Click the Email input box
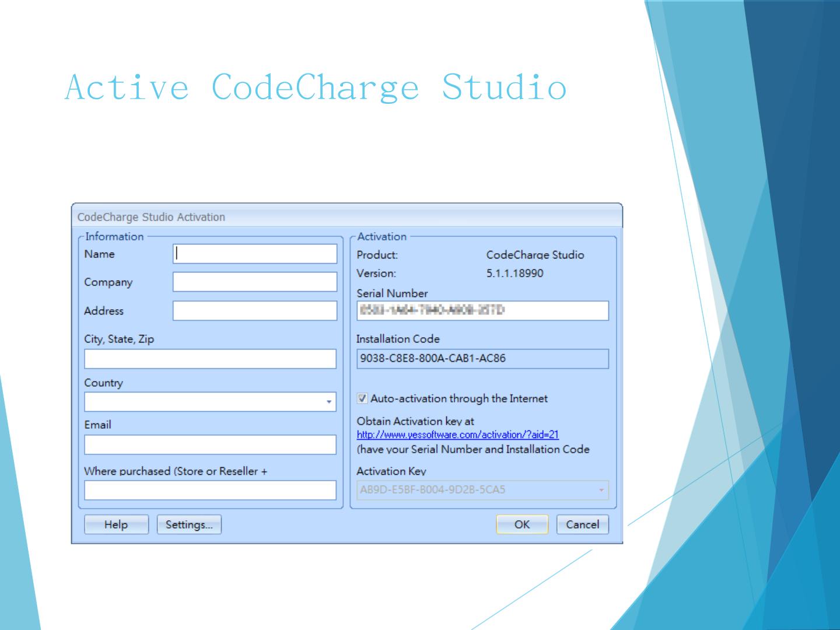This screenshot has height=630, width=840. click(x=210, y=444)
